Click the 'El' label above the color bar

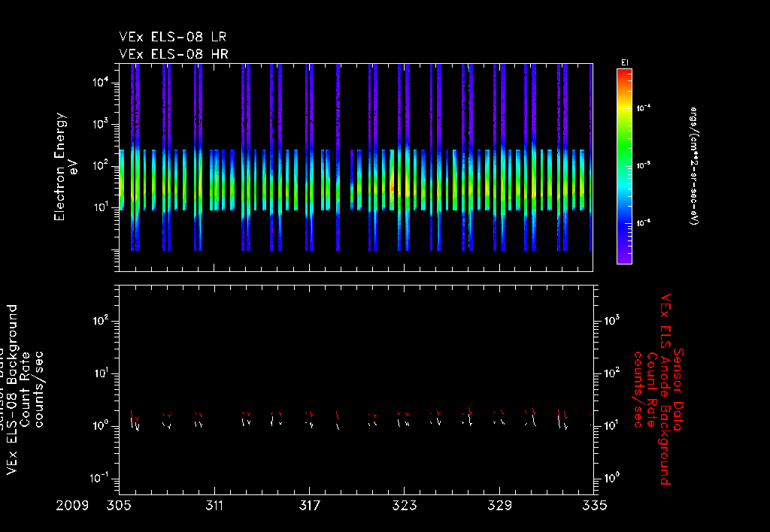point(623,62)
